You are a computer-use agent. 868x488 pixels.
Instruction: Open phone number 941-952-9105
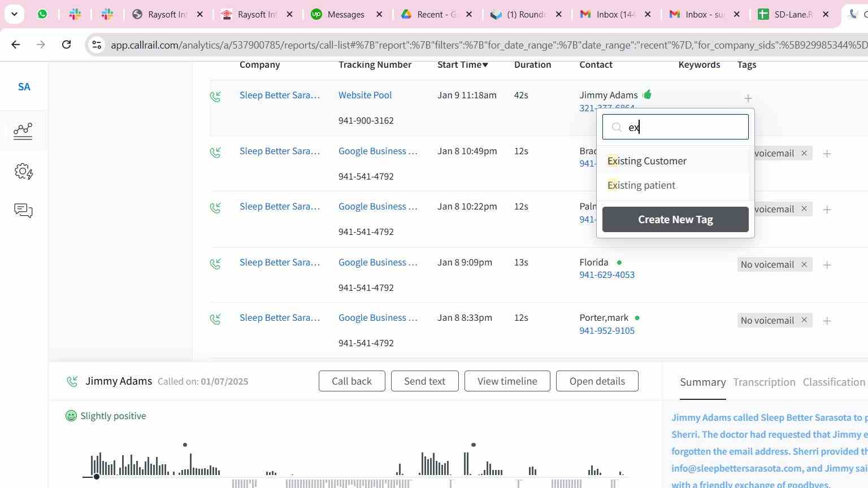point(607,331)
